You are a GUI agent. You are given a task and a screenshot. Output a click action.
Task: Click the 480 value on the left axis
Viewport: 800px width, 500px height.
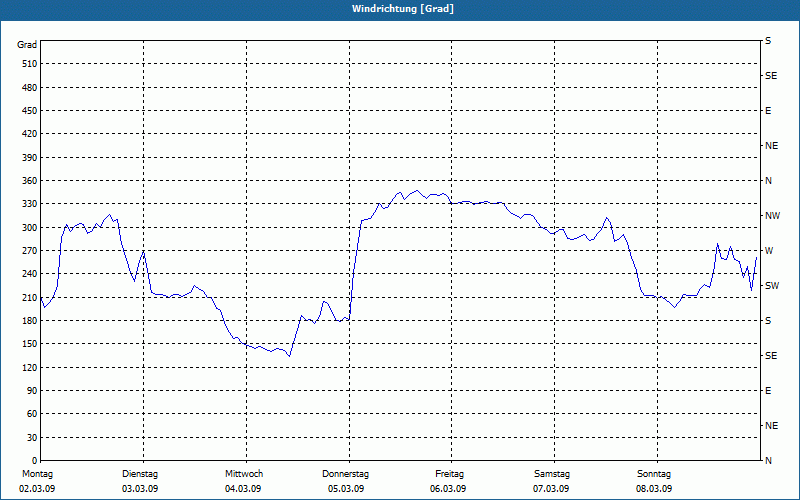(x=30, y=88)
